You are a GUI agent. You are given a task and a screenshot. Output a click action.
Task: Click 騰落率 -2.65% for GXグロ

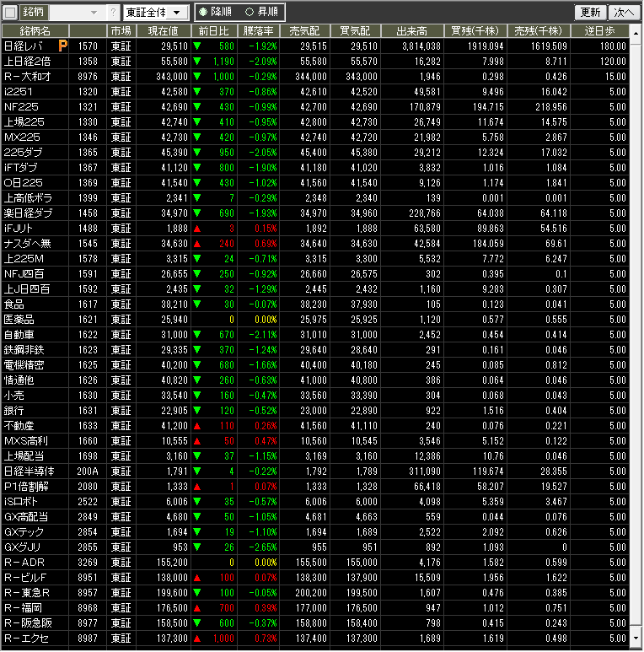263,547
